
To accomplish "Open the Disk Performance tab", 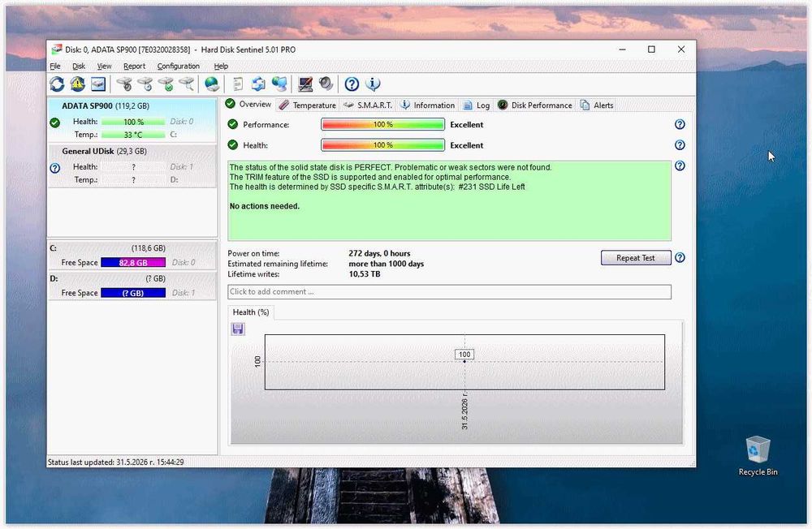I will pyautogui.click(x=535, y=105).
